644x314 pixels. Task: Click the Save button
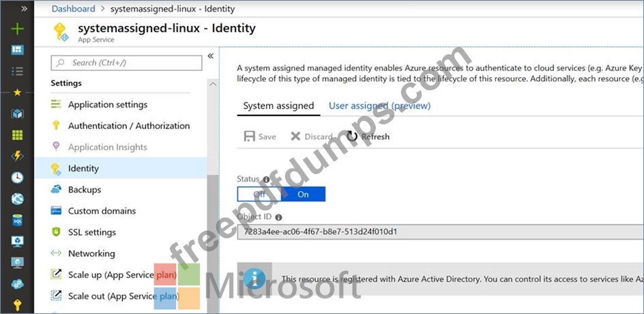(260, 137)
